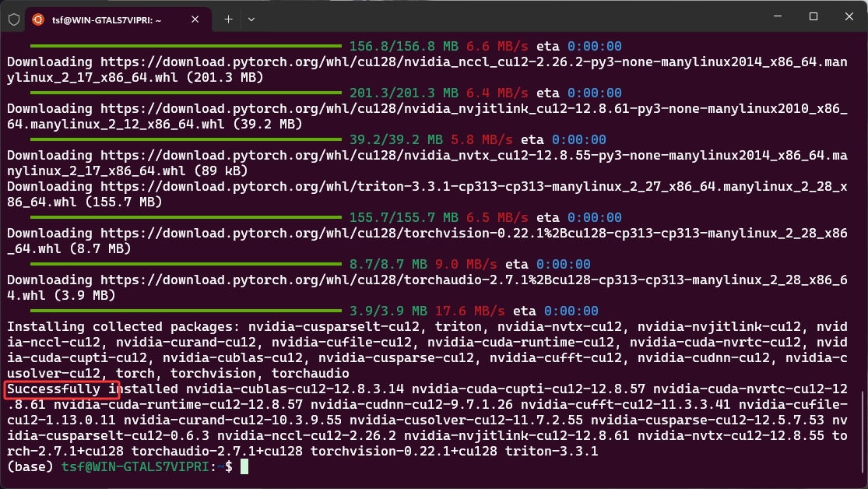Click the "(89 kB)" file size text

click(x=221, y=171)
